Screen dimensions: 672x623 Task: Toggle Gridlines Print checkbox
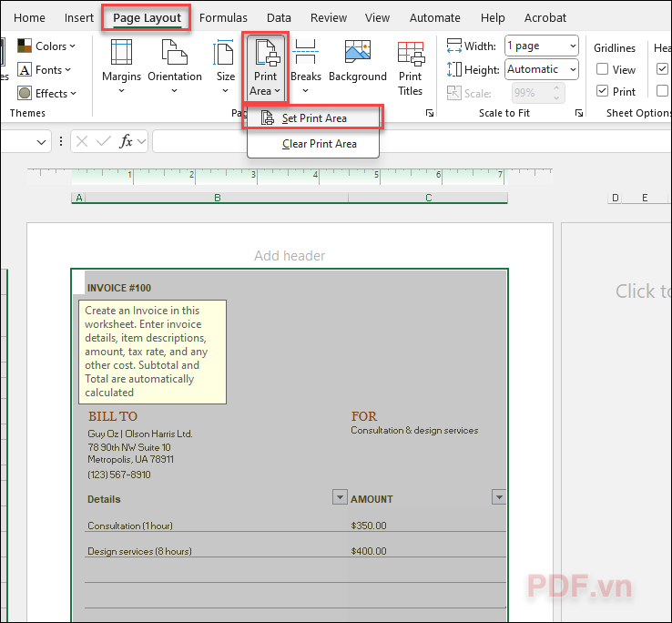(602, 91)
